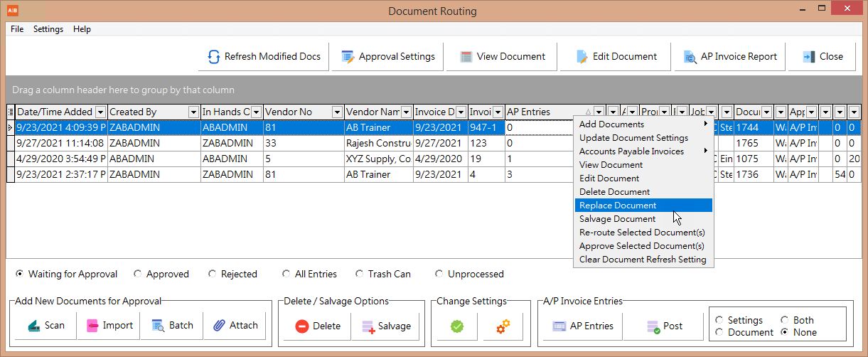Viewport: 868px width, 357px height.
Task: Select the Waiting for Approval radio button
Action: [x=19, y=274]
